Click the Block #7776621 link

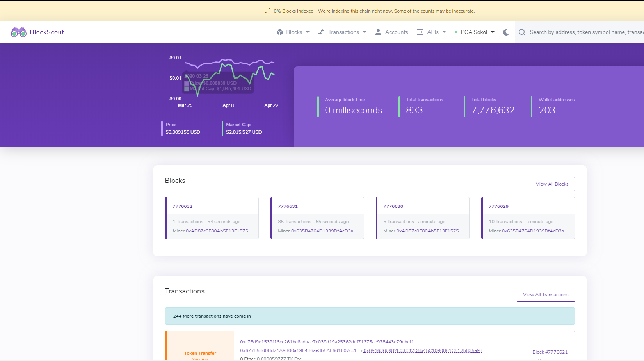[x=550, y=352]
